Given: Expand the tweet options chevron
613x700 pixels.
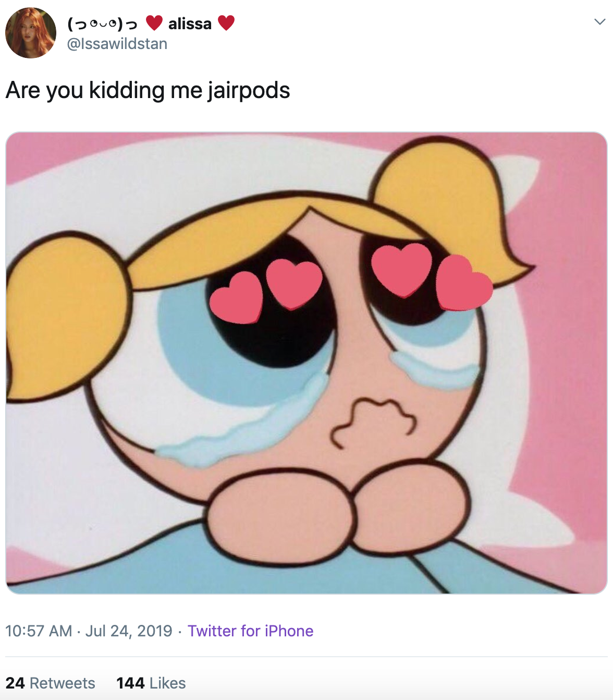Looking at the screenshot, I should [x=599, y=22].
